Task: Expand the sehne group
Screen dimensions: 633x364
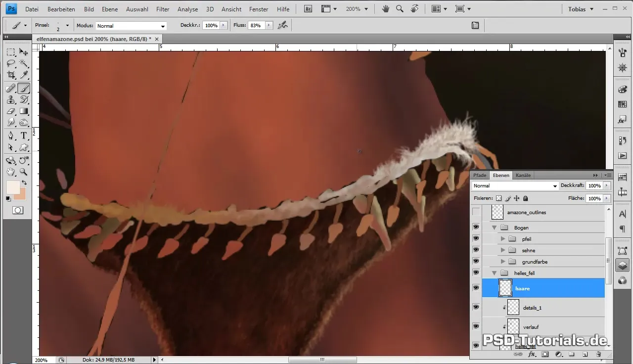Action: click(503, 250)
